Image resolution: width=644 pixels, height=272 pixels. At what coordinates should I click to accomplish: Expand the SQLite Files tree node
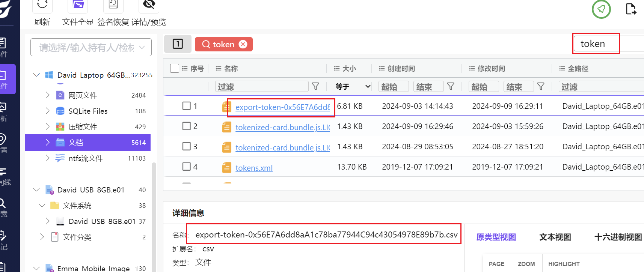pyautogui.click(x=48, y=111)
